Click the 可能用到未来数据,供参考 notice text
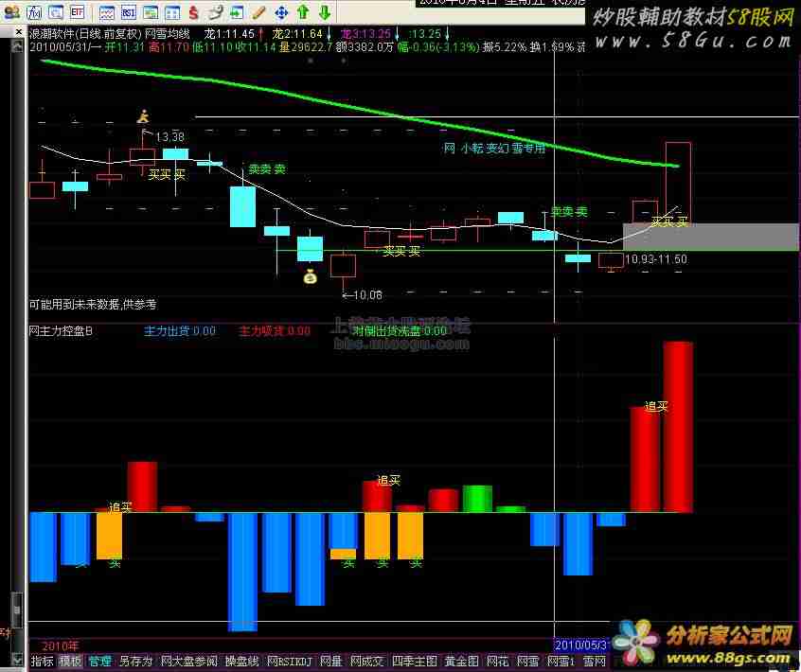Image resolution: width=801 pixels, height=672 pixels. tap(93, 305)
